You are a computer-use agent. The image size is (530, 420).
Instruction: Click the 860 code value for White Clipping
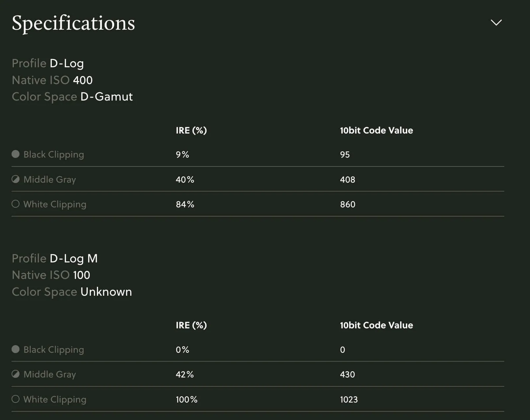348,204
